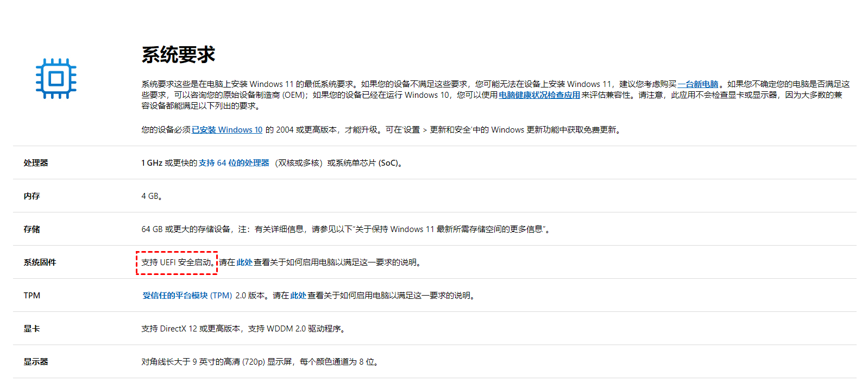This screenshot has height=388, width=868.
Task: Click the blue processor chip icon
Action: click(x=56, y=79)
